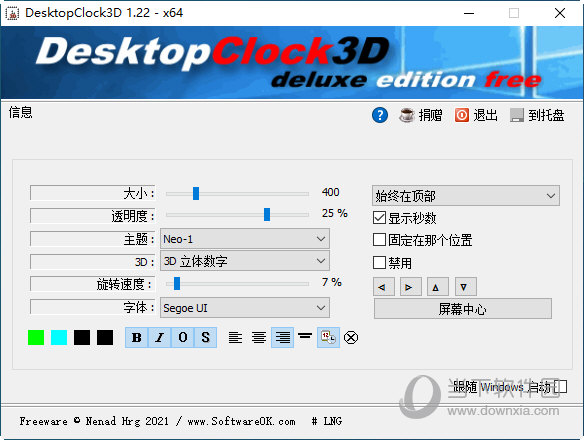Open the 信息 menu

click(20, 112)
